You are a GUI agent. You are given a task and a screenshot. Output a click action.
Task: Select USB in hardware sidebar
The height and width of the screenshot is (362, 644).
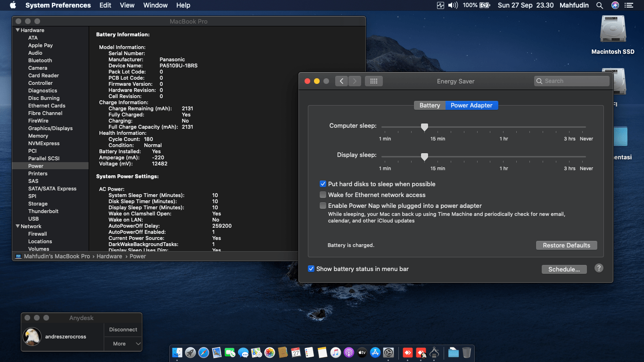pyautogui.click(x=33, y=219)
